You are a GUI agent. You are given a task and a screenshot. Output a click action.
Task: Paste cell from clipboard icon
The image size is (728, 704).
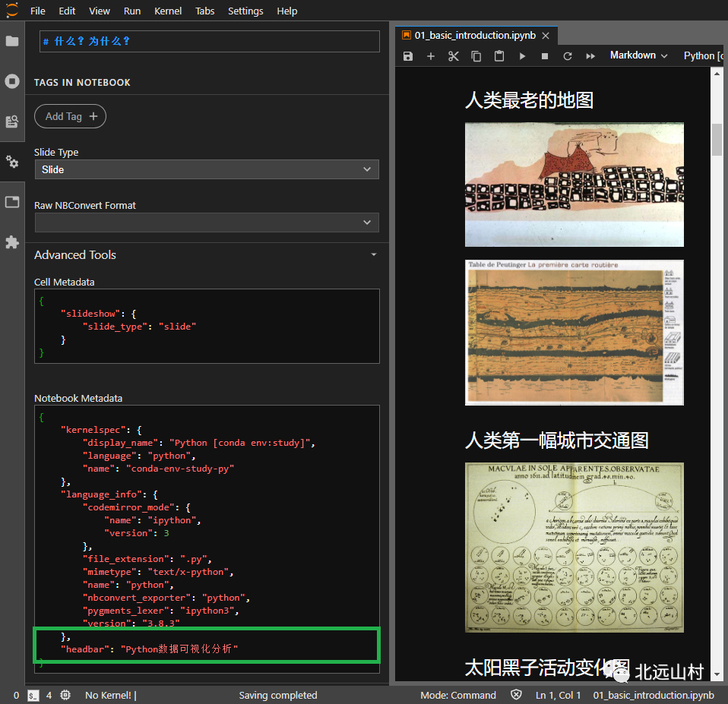[x=499, y=56]
